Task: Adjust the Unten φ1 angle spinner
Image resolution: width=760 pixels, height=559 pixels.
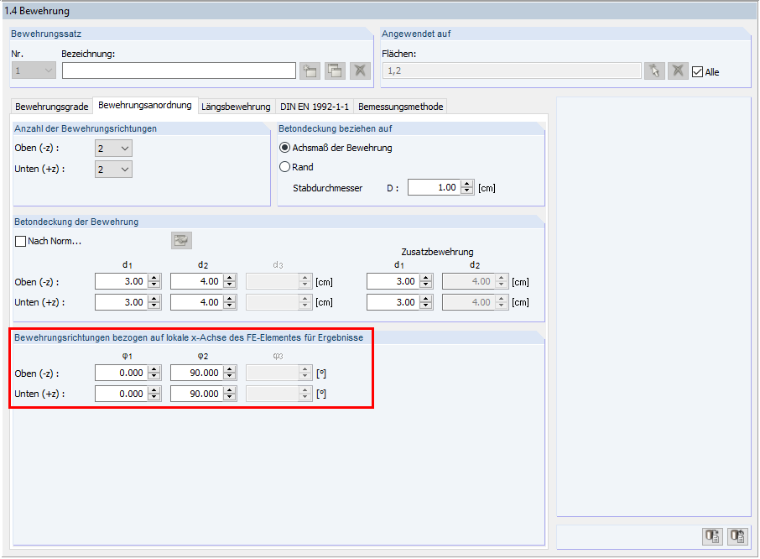Action: (x=155, y=394)
